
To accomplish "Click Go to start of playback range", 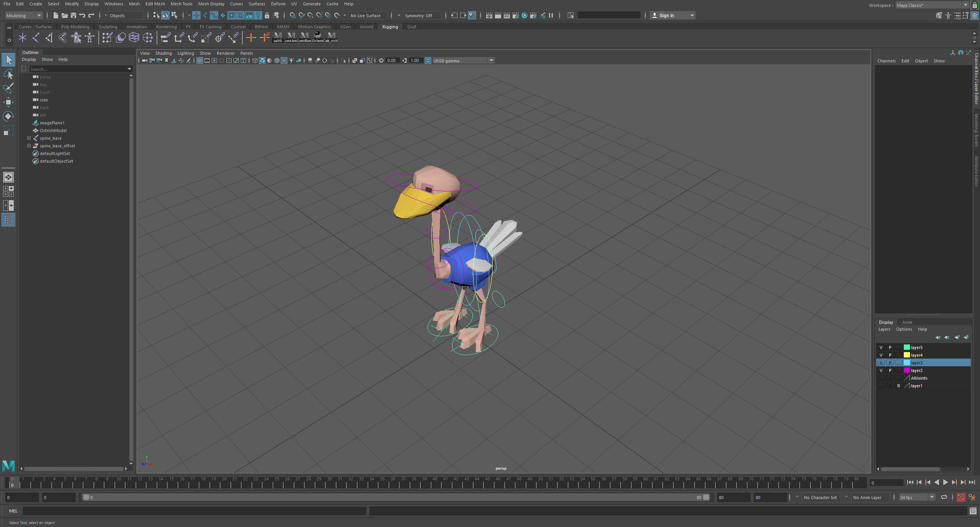I will 910,482.
